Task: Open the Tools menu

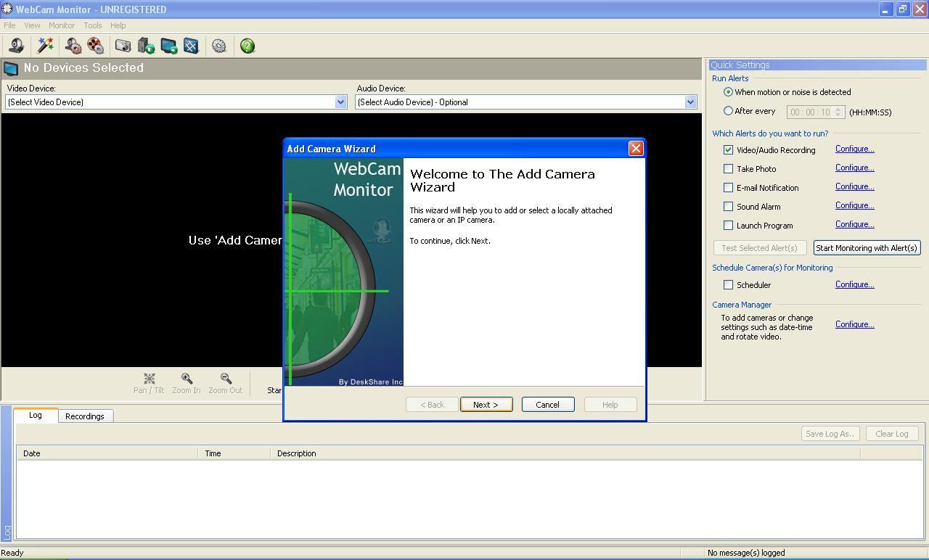Action: click(92, 25)
